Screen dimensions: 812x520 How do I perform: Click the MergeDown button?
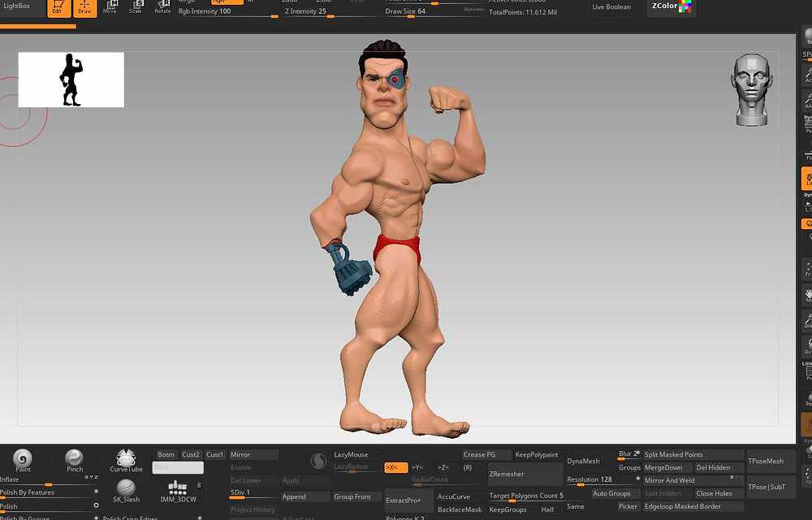667,468
